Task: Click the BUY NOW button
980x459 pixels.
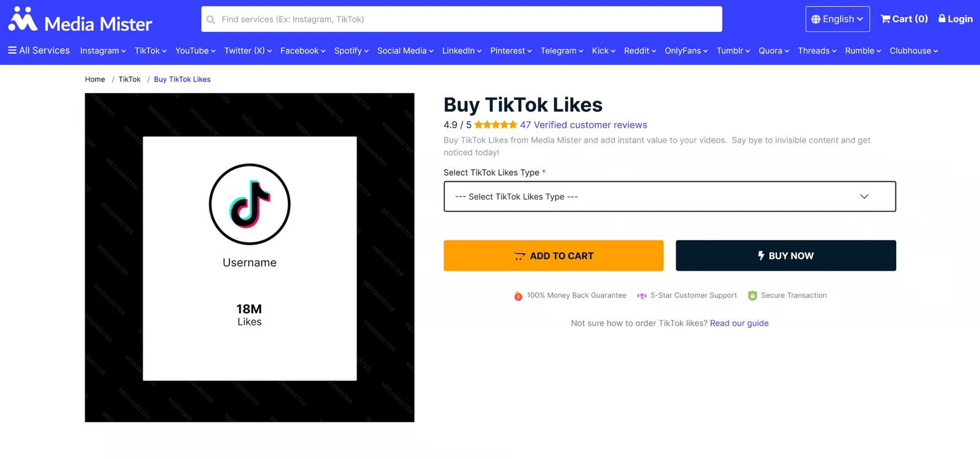Action: tap(786, 256)
